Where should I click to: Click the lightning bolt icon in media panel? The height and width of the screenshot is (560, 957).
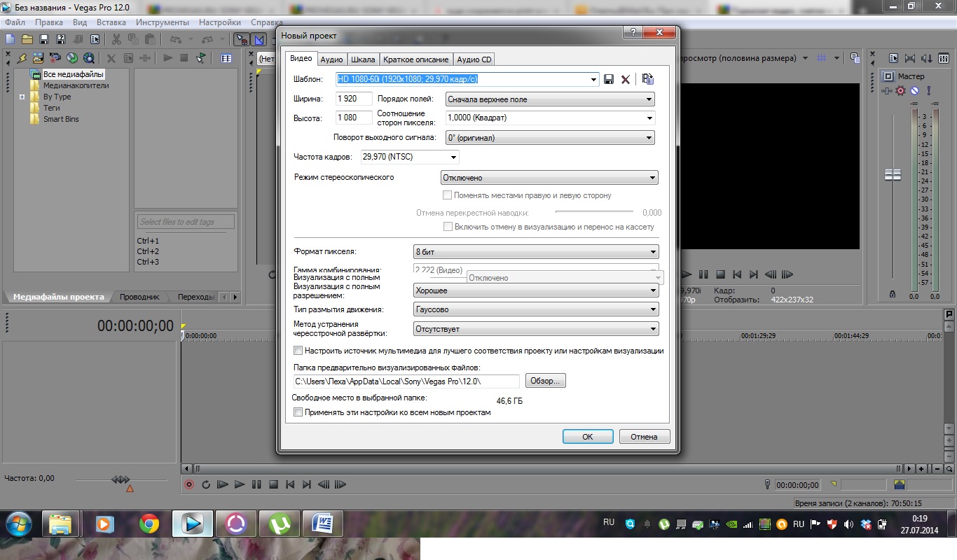[x=22, y=58]
